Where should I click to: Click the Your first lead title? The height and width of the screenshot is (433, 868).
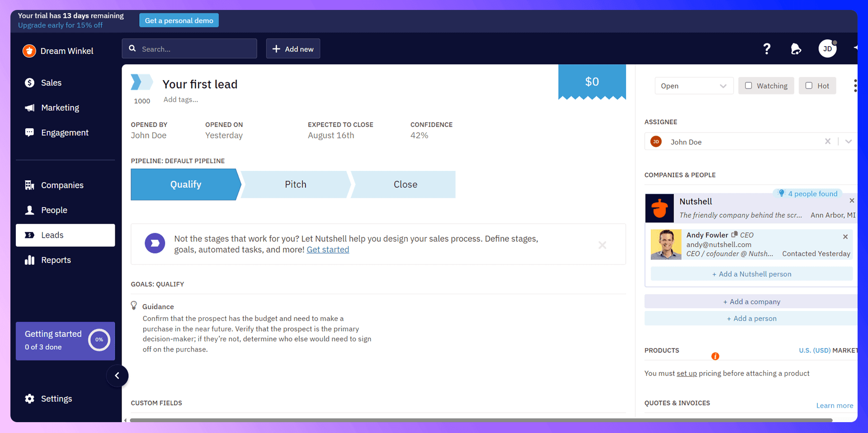point(200,85)
